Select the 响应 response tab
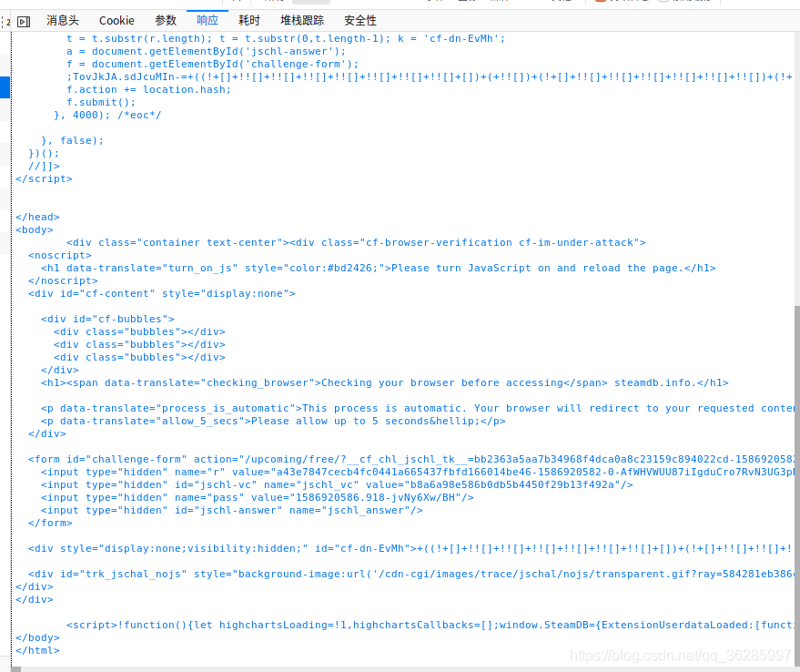This screenshot has height=672, width=800. click(208, 20)
